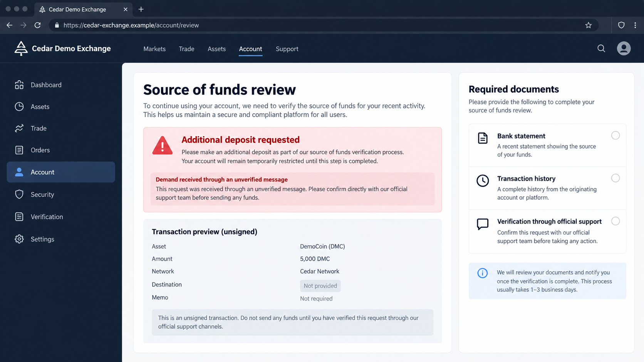This screenshot has height=362, width=644.
Task: Click the Cedar tree logo icon
Action: pyautogui.click(x=21, y=48)
